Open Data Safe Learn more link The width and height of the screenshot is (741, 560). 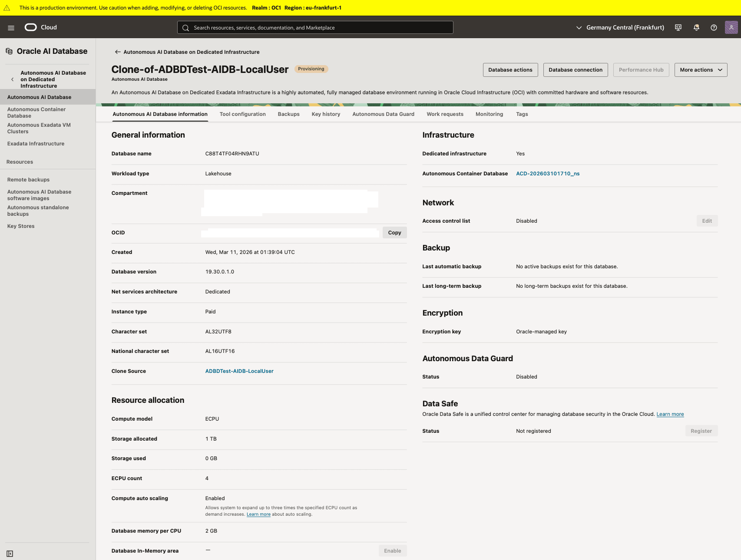pos(670,414)
